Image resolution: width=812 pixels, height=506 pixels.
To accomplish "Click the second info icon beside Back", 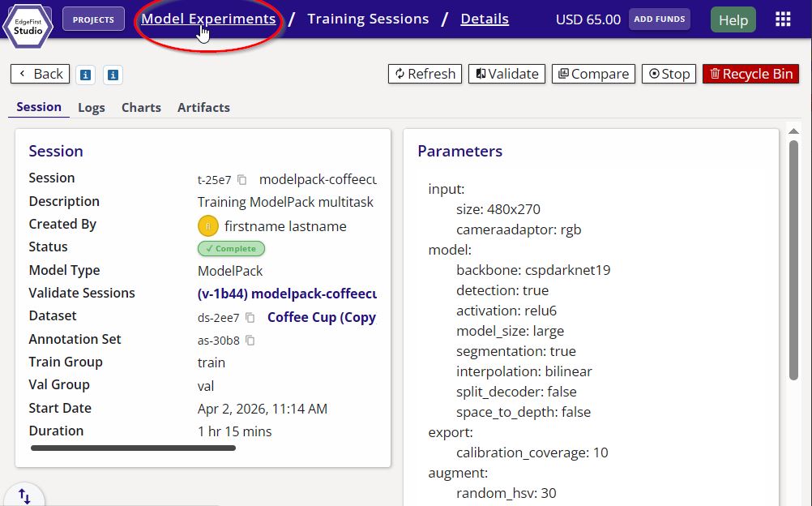I will click(113, 74).
